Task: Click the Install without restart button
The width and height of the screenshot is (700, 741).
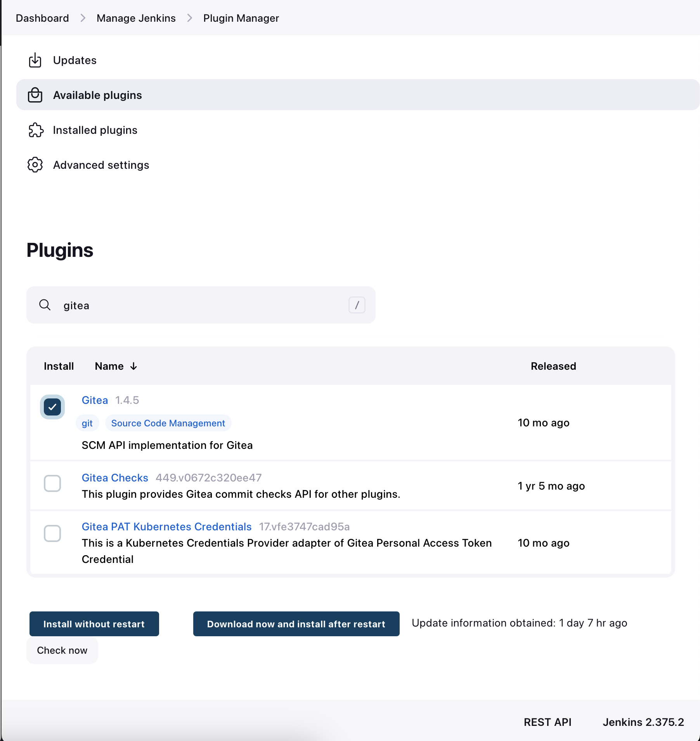Action: coord(94,624)
